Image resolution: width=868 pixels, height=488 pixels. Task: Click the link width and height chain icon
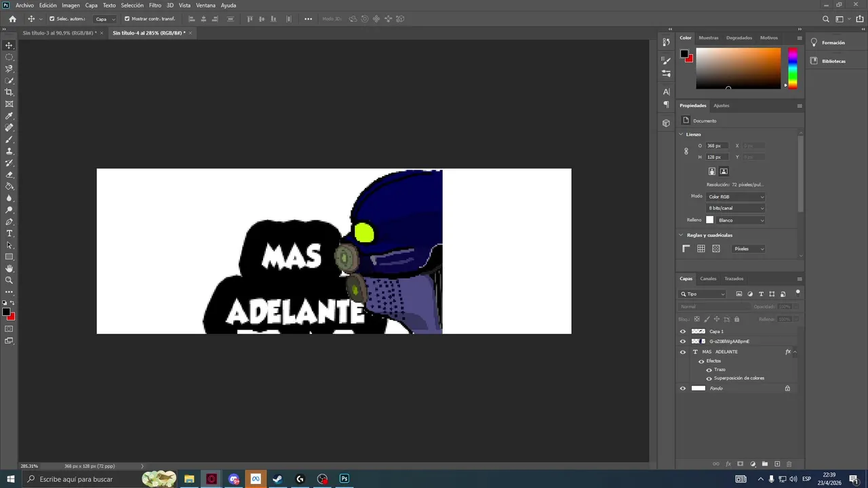pos(686,151)
